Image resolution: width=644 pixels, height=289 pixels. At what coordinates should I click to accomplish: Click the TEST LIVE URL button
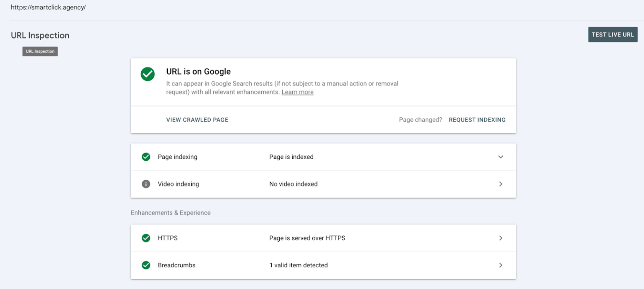tap(613, 34)
